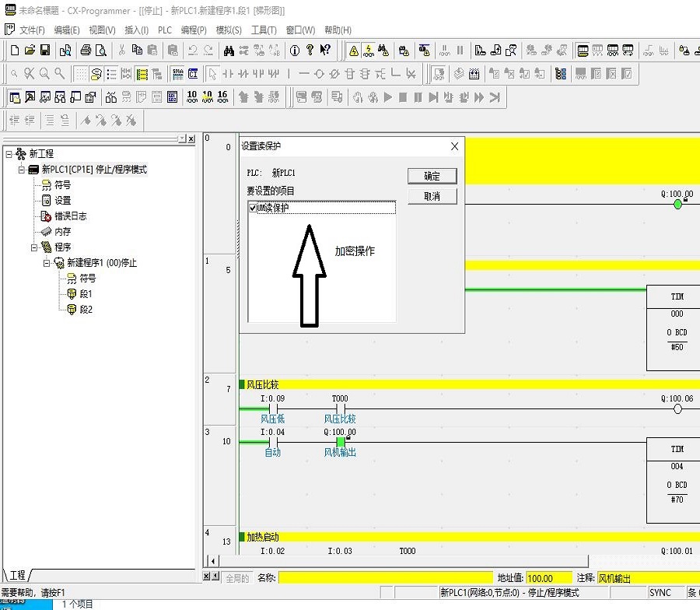Click the Open folder toolbar icon
700x610 pixels.
pos(30,51)
